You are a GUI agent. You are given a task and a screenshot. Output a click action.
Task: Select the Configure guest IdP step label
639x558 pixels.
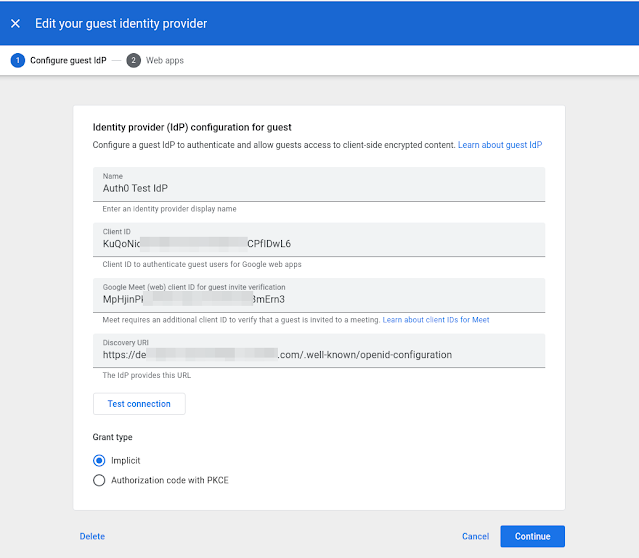coord(68,60)
